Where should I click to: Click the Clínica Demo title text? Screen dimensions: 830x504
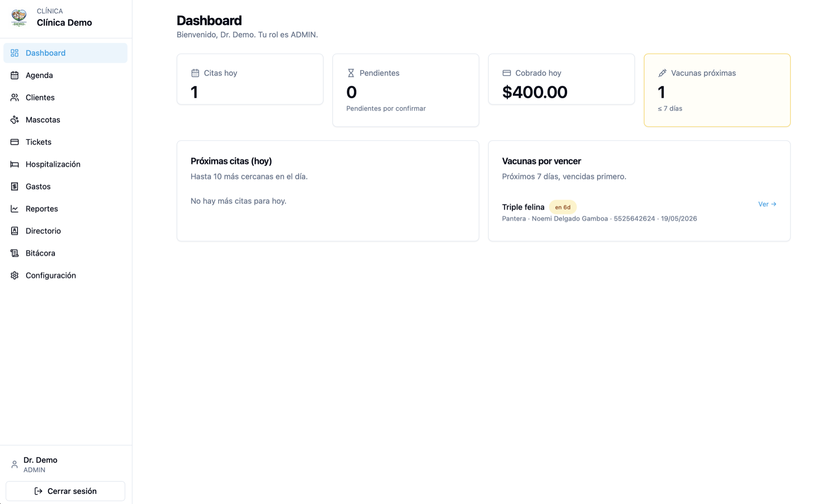[x=64, y=23]
